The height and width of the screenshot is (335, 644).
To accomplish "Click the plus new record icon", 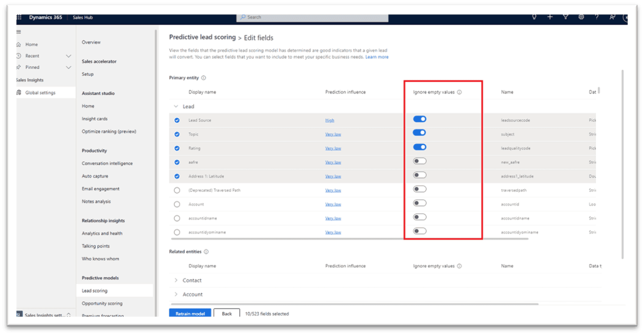I will click(550, 17).
